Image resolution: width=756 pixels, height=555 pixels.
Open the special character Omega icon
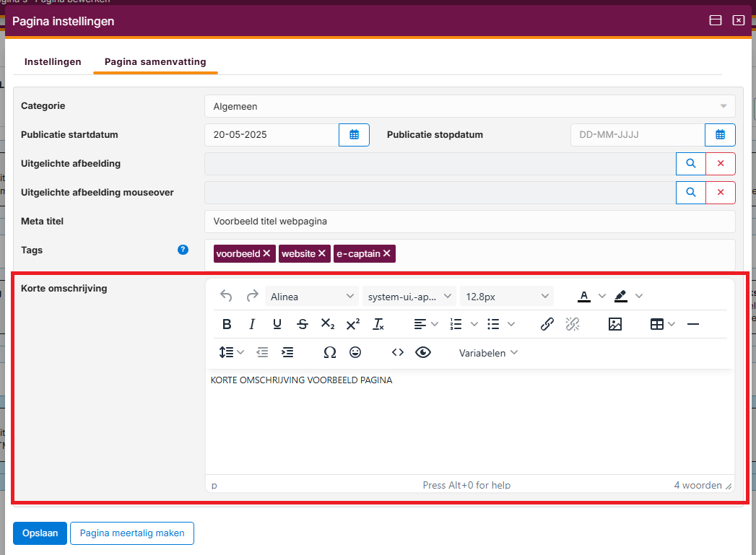coord(330,352)
